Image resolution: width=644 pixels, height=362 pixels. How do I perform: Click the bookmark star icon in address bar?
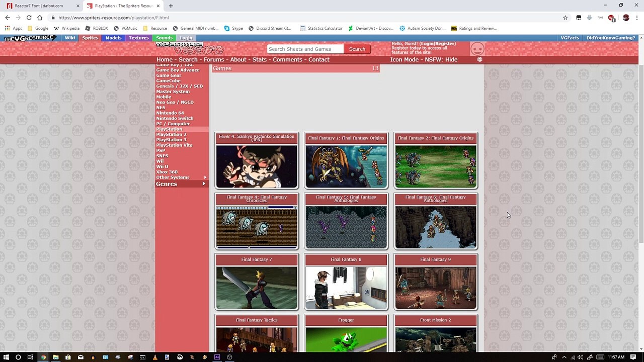pos(565,18)
